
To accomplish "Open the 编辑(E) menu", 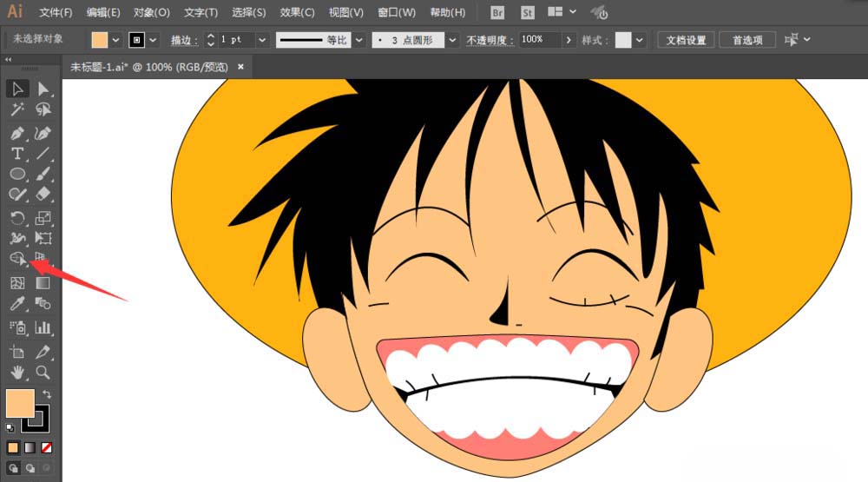I will (x=103, y=12).
